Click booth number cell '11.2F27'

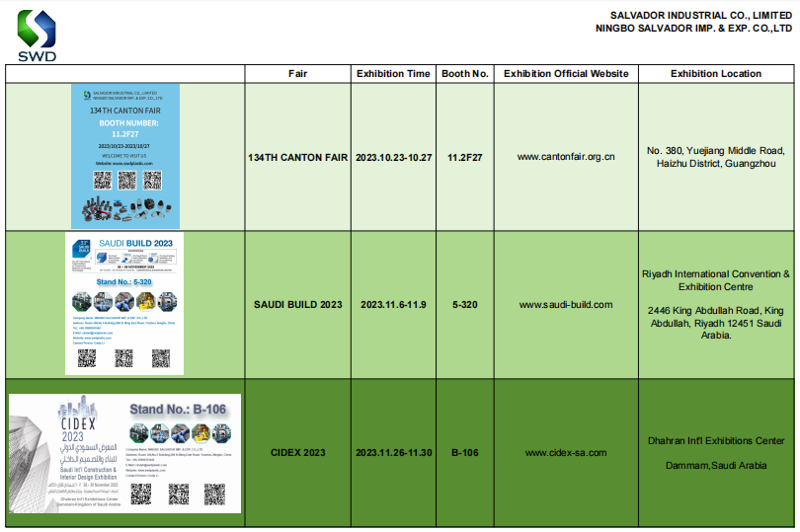pos(465,157)
